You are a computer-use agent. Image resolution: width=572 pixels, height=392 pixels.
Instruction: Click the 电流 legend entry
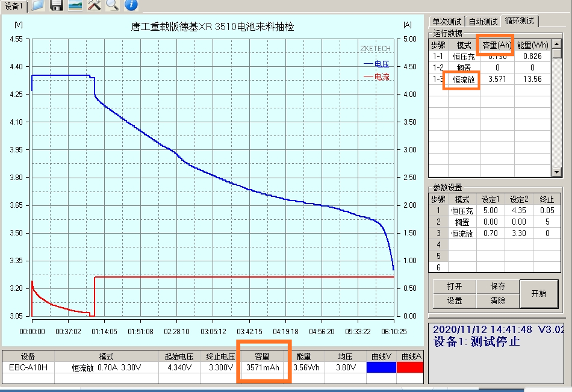[377, 76]
